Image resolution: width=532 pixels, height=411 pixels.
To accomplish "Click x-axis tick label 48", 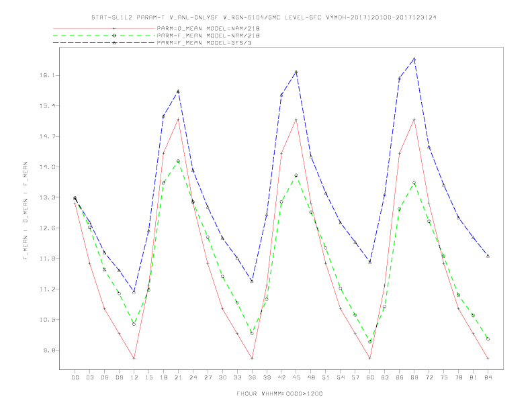I will pos(311,377).
